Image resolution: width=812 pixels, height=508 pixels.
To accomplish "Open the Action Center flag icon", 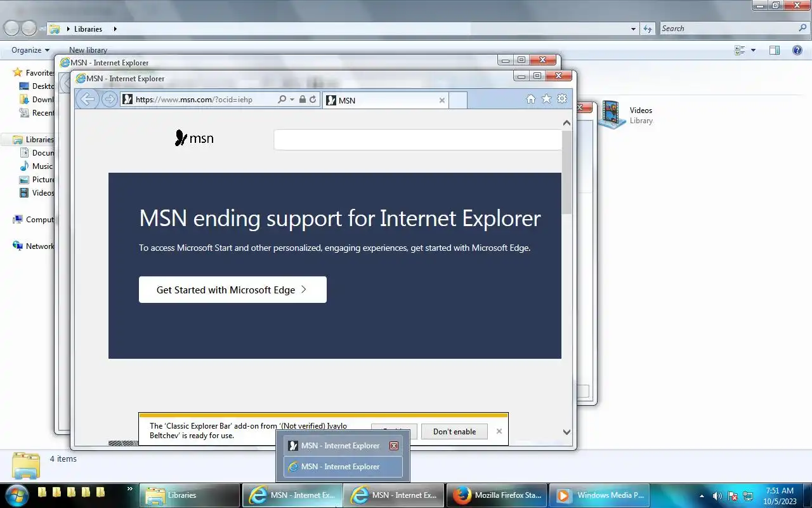I will tap(733, 496).
